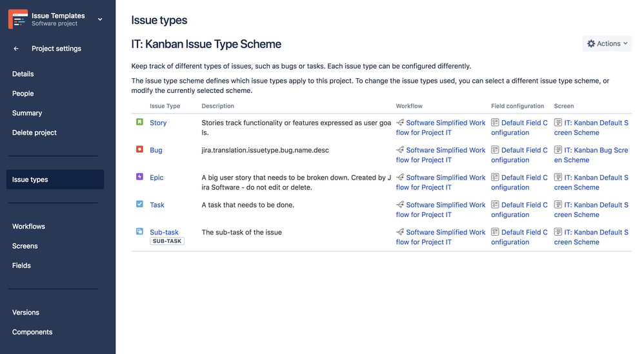Click the Issue Templates project logo icon
The width and height of the screenshot is (644, 354).
(18, 19)
